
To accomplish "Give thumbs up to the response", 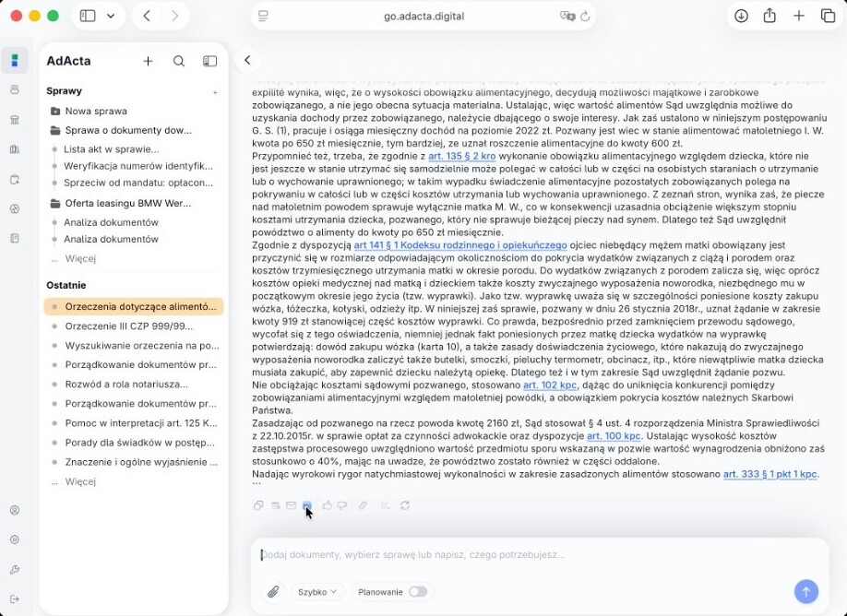I will tap(327, 505).
